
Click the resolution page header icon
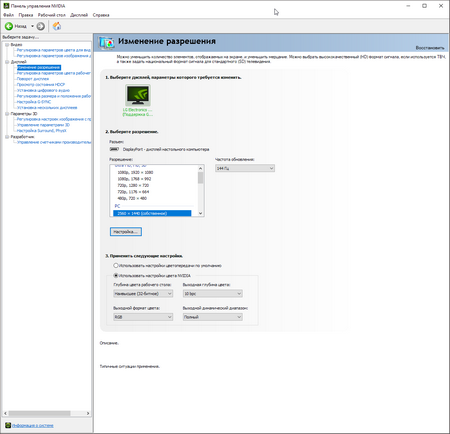(106, 42)
